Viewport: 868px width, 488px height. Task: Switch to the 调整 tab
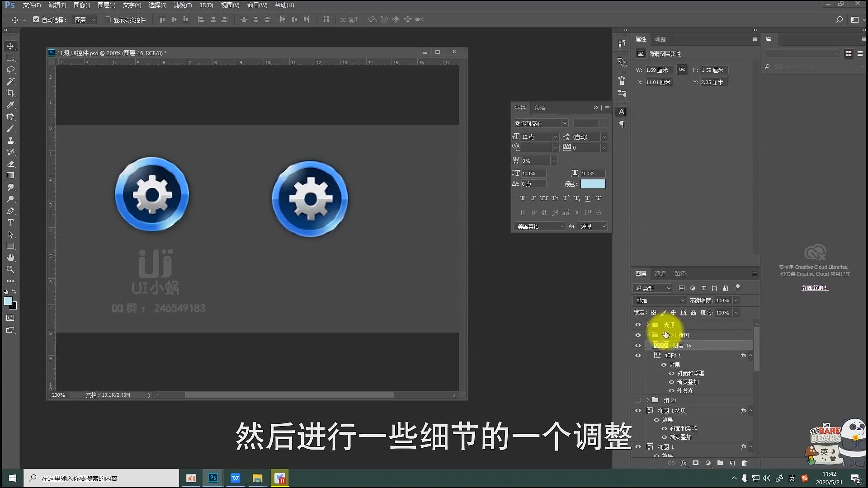click(x=660, y=39)
